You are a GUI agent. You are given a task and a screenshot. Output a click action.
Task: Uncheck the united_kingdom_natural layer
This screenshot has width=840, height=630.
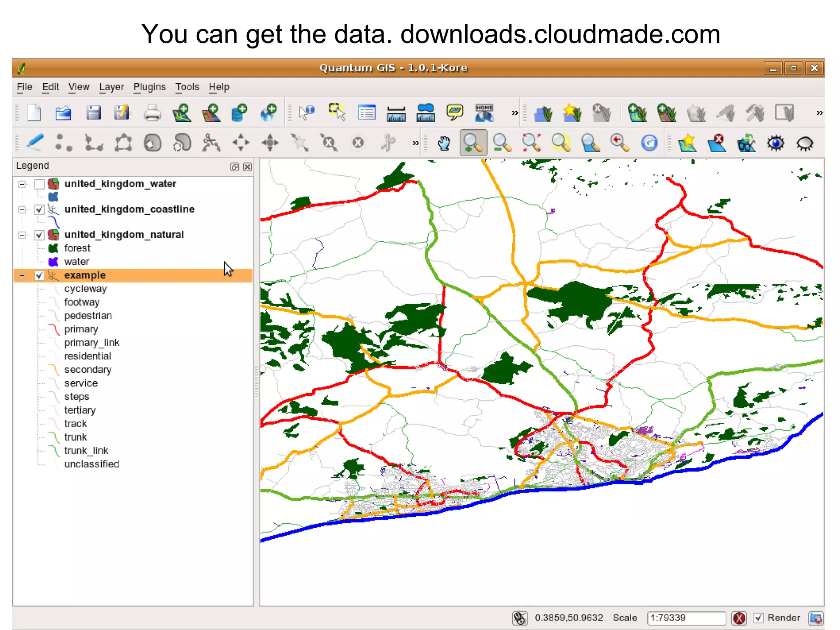[x=39, y=235]
